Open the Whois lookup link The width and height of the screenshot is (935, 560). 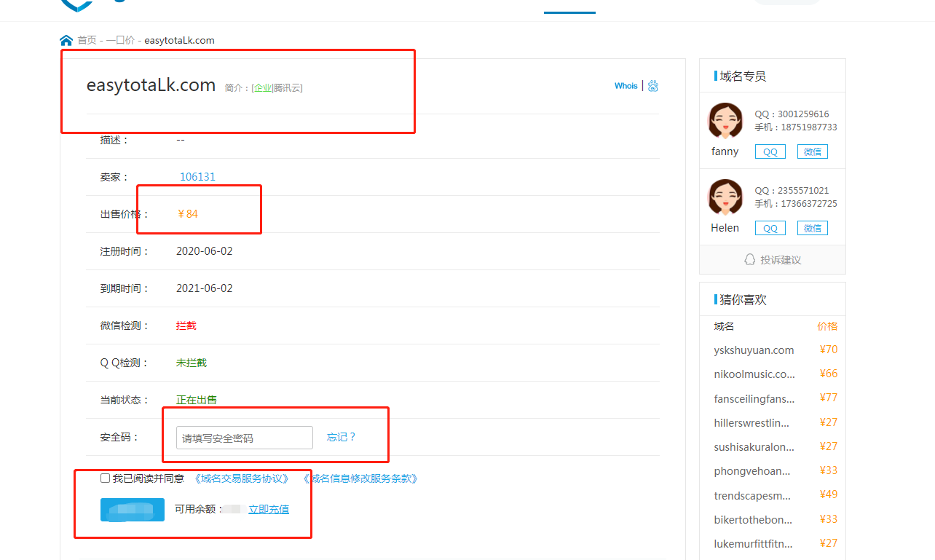(626, 86)
